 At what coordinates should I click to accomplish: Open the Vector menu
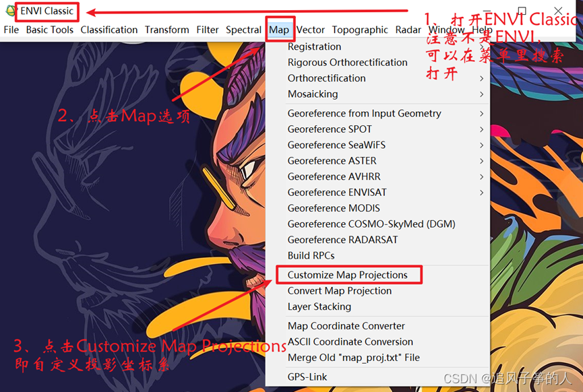click(311, 30)
